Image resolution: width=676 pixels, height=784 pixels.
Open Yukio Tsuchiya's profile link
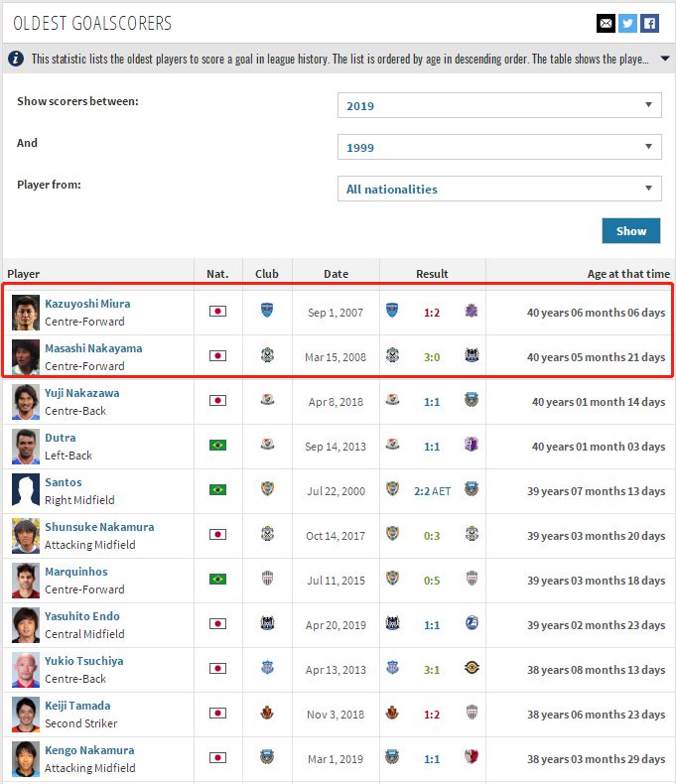click(84, 661)
